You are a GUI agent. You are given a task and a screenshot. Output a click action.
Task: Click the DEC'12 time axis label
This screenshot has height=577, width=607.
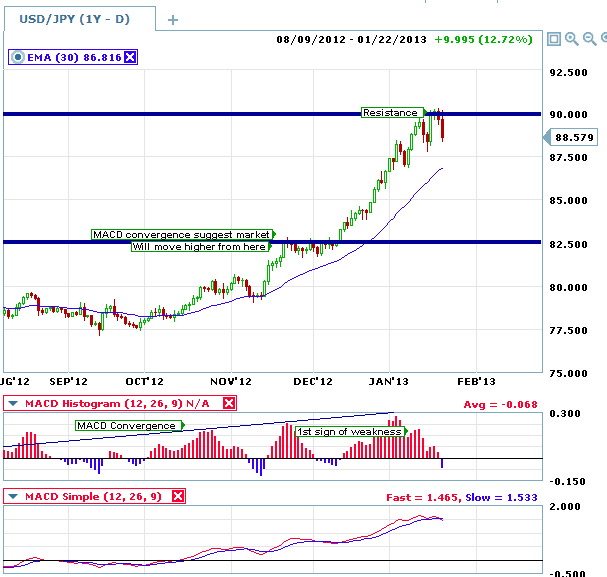[313, 382]
